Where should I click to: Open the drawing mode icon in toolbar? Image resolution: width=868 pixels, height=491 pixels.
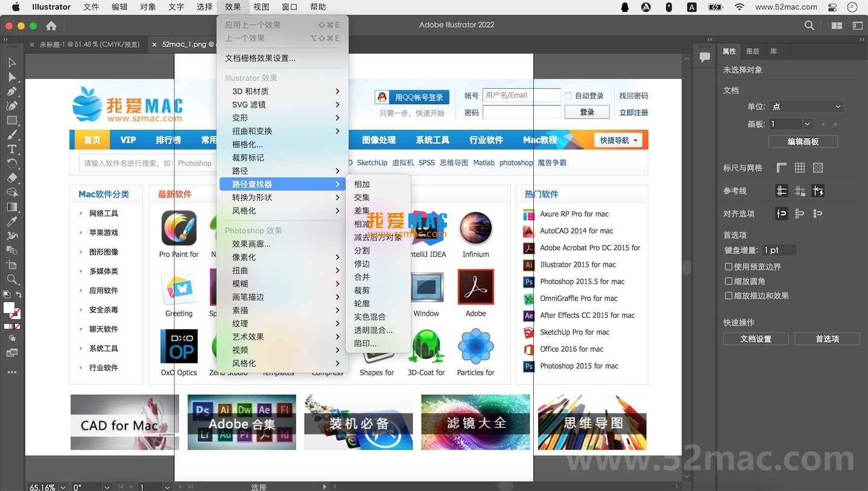coord(12,339)
